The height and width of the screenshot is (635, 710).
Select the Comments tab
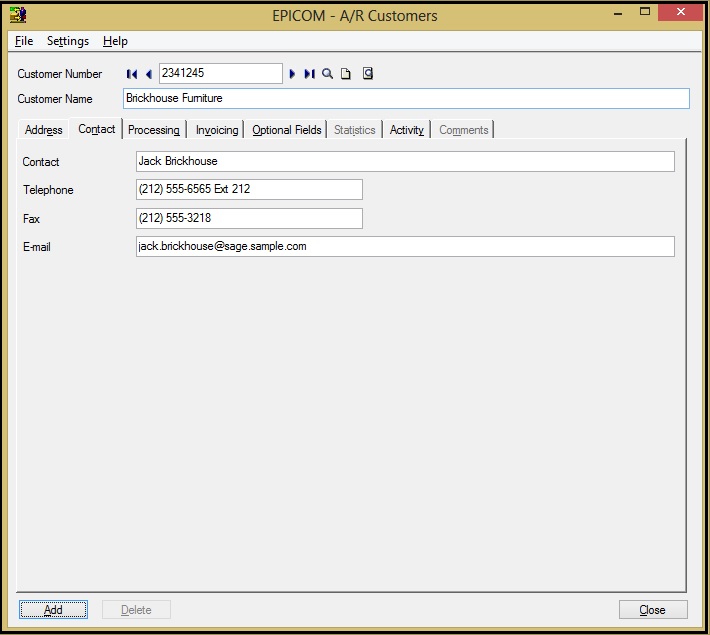464,130
